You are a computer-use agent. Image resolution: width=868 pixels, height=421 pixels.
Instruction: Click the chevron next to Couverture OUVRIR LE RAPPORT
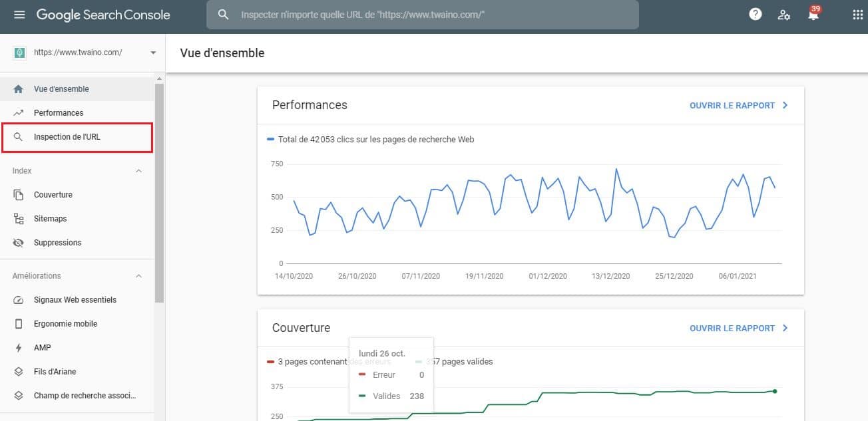click(x=785, y=328)
